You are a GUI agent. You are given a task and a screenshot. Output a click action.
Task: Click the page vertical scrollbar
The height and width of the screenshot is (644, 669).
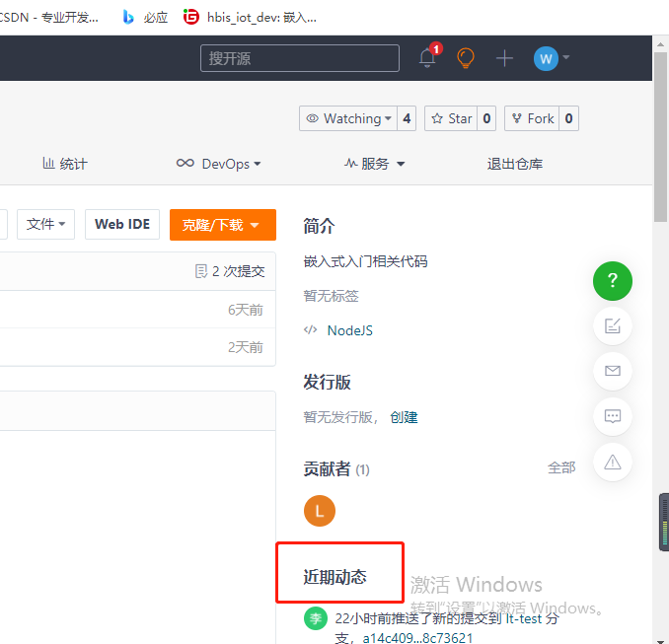(660, 136)
